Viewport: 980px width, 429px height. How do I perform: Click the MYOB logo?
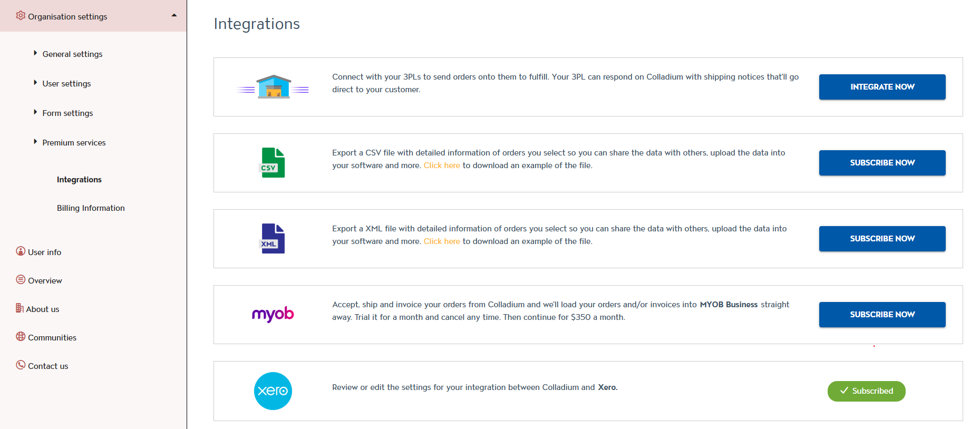[x=273, y=314]
